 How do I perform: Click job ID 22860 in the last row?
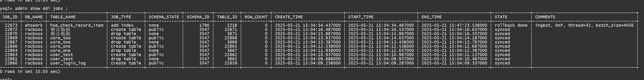11,63
